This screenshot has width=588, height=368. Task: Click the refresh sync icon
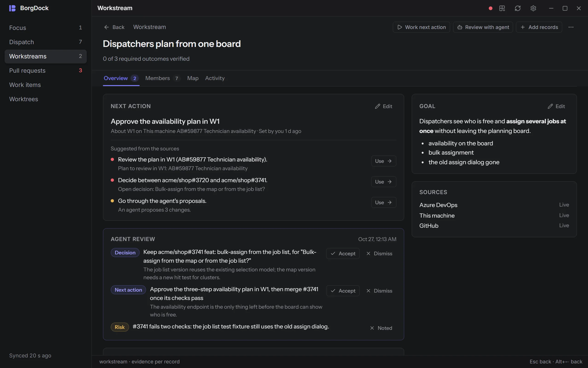517,8
